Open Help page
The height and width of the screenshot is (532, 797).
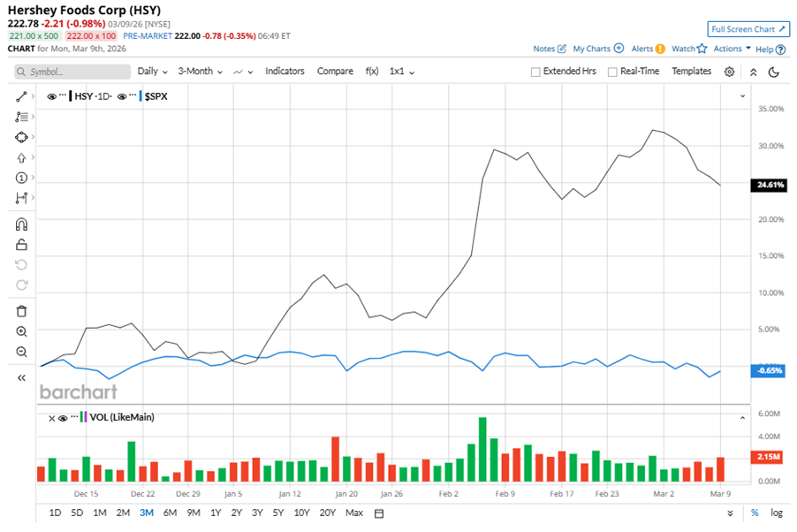point(770,49)
